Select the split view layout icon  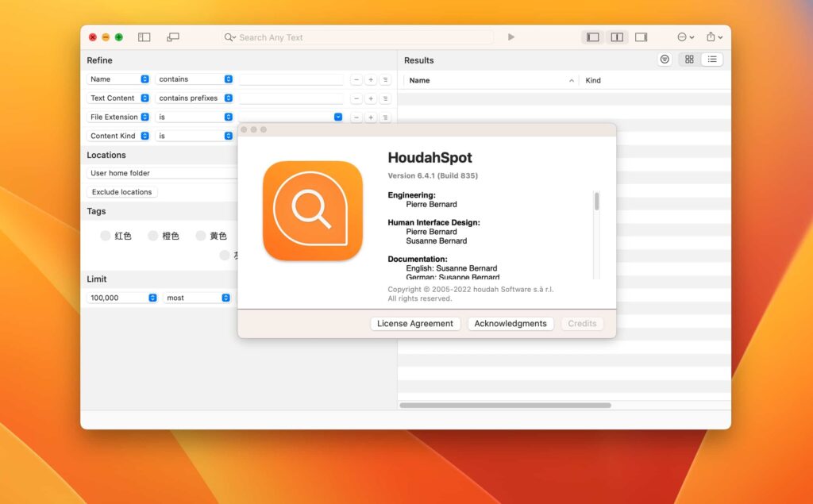617,37
